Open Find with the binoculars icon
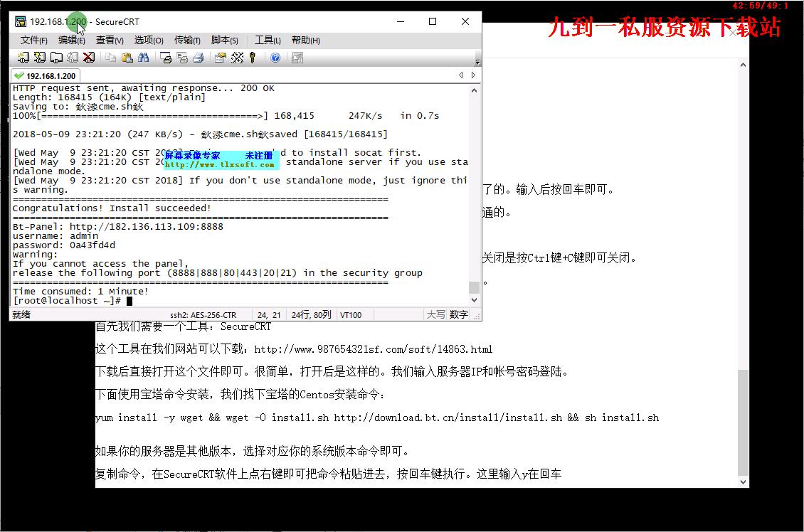 143,58
